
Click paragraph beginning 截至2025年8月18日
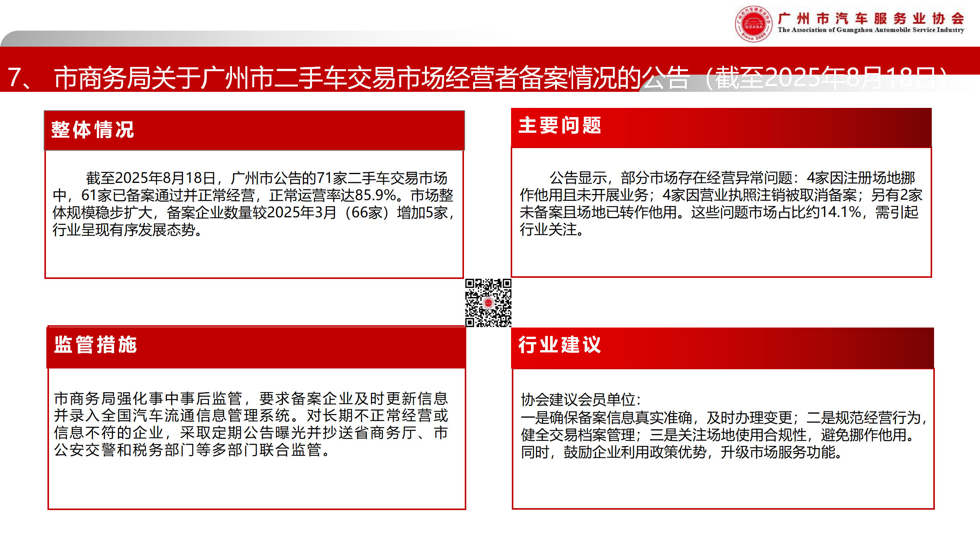[x=253, y=204]
